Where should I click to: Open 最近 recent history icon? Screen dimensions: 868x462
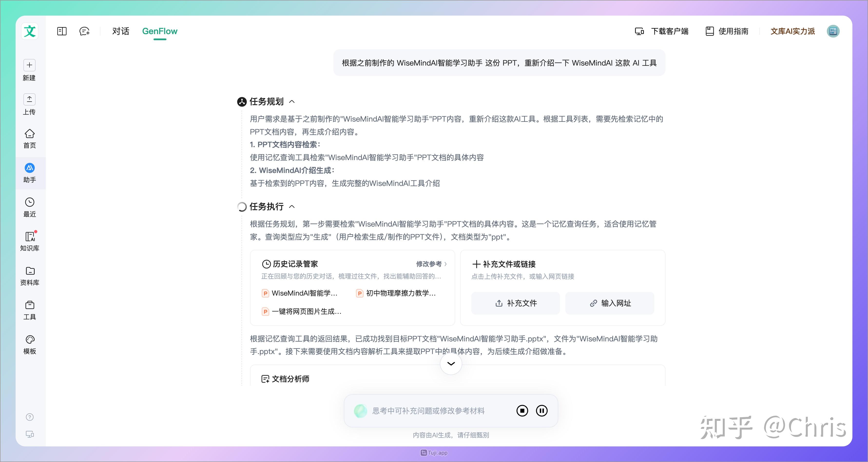29,202
